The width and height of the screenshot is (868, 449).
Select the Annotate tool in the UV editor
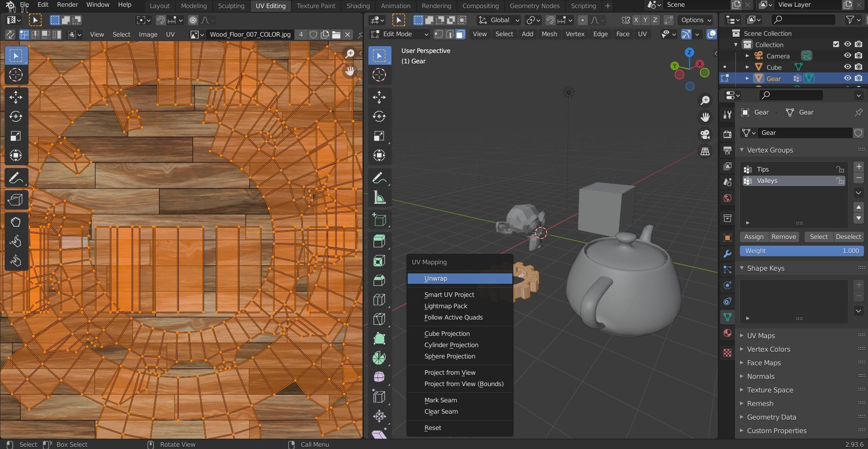coord(16,177)
